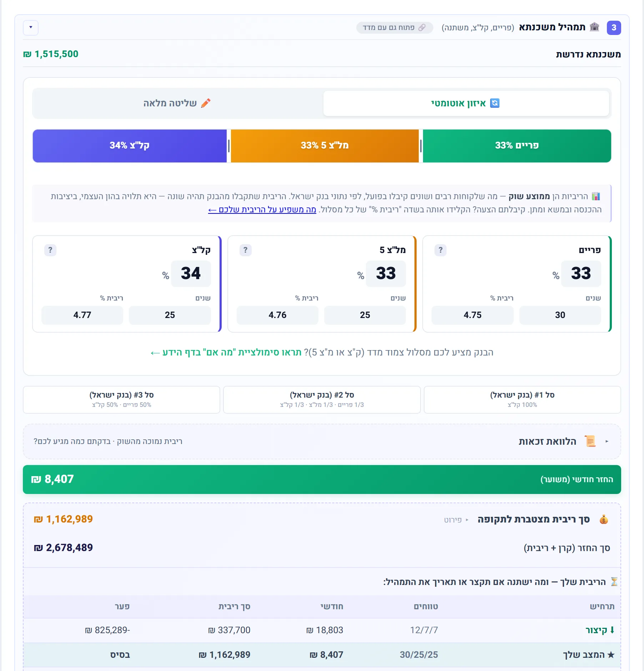644x671 pixels.
Task: Click 'חודשי' column header
Action: point(332,606)
